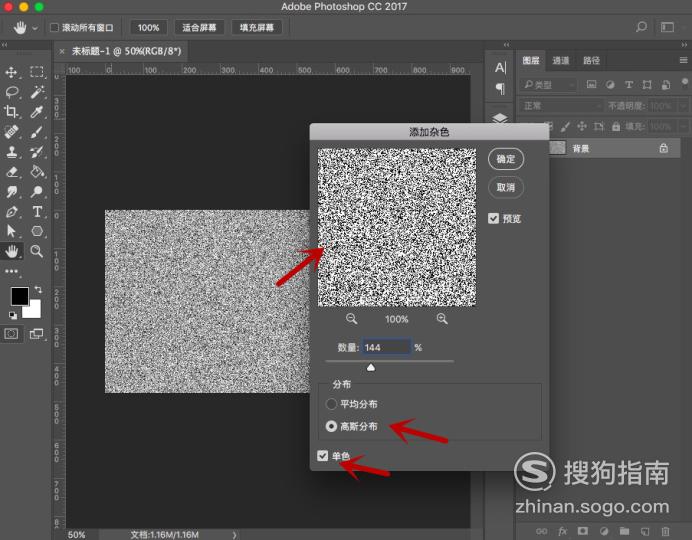Select 高斯分布 Gaussian distribution
Image resolution: width=692 pixels, height=540 pixels.
pyautogui.click(x=331, y=426)
